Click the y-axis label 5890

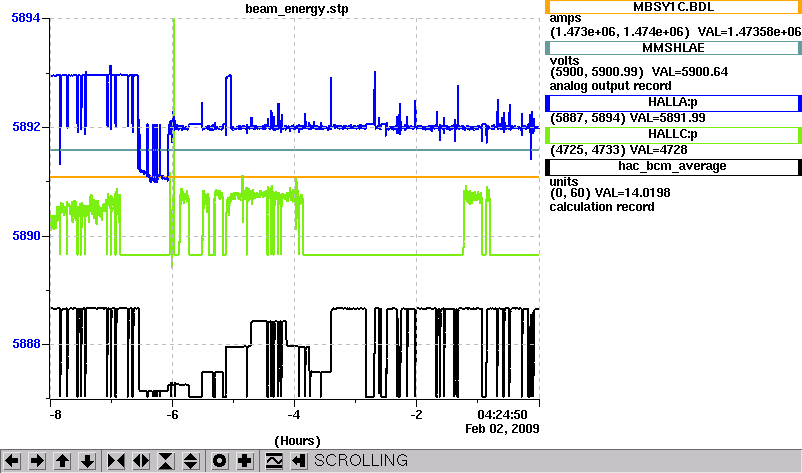pyautogui.click(x=26, y=236)
